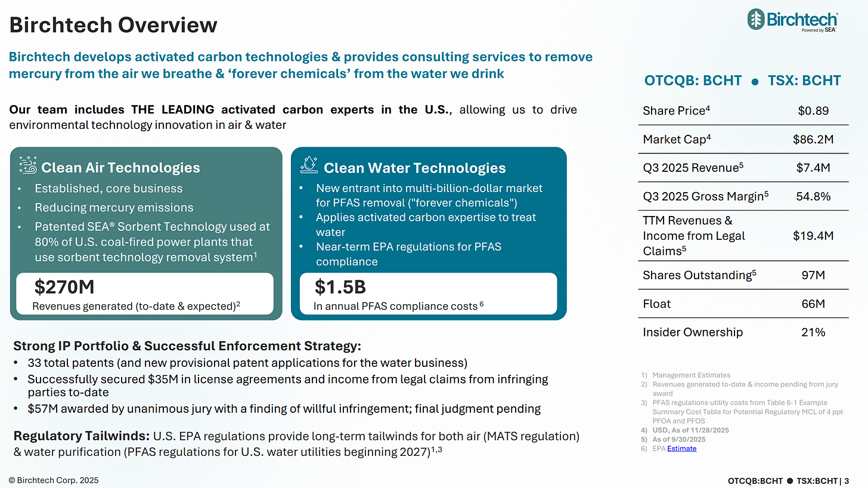Click the 'Successfully secured $35M' bullet
868x488 pixels.
(287, 385)
